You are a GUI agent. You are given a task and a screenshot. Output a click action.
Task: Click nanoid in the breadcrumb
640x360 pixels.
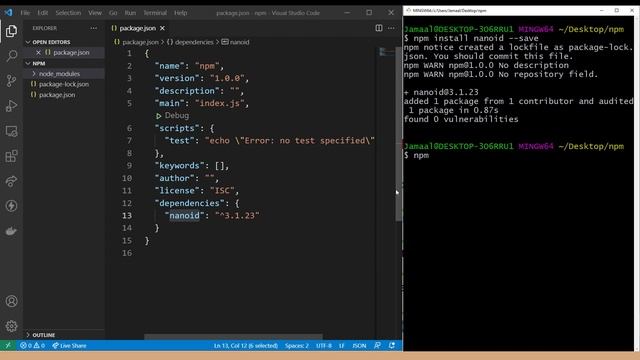click(x=240, y=42)
